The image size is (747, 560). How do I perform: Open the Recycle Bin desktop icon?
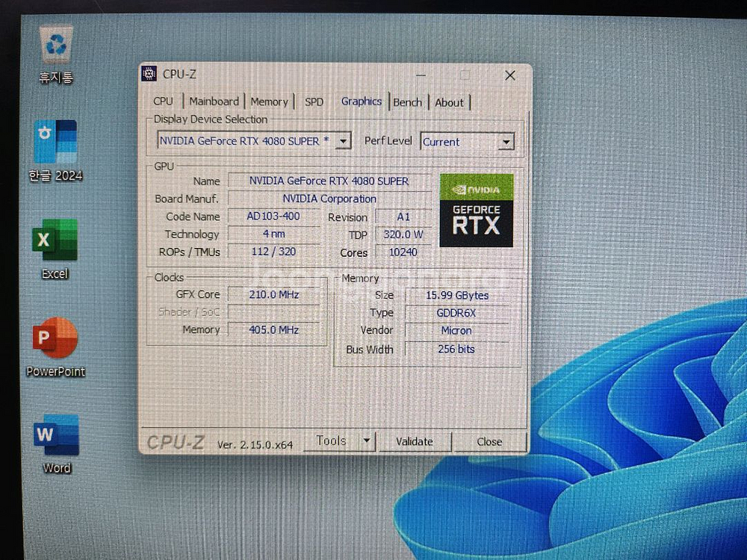(56, 55)
